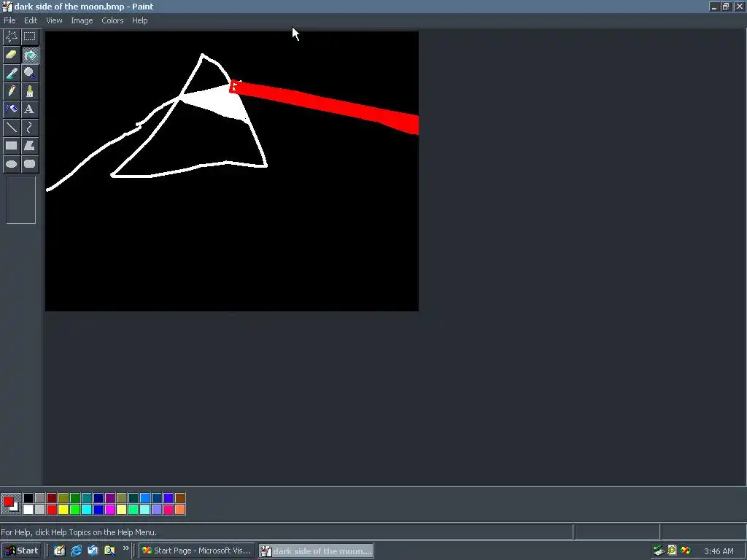
Task: Pick the dark red (maroon) swatch
Action: (x=52, y=498)
